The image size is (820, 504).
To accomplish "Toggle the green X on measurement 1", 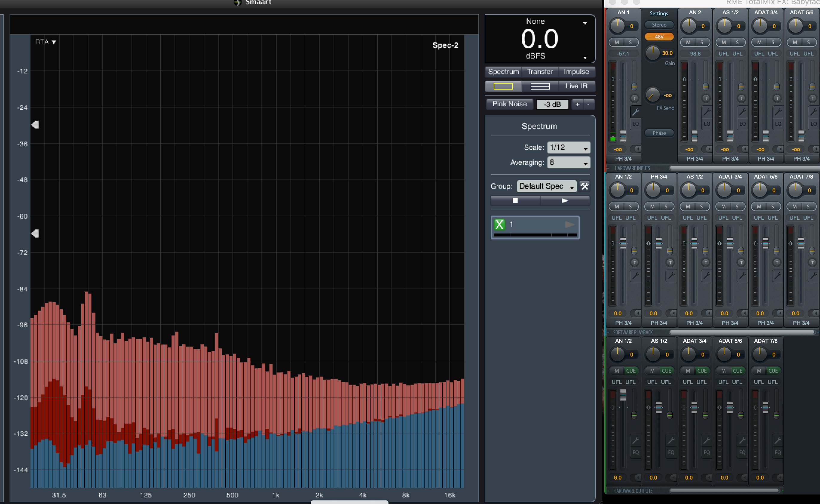I will [x=499, y=224].
